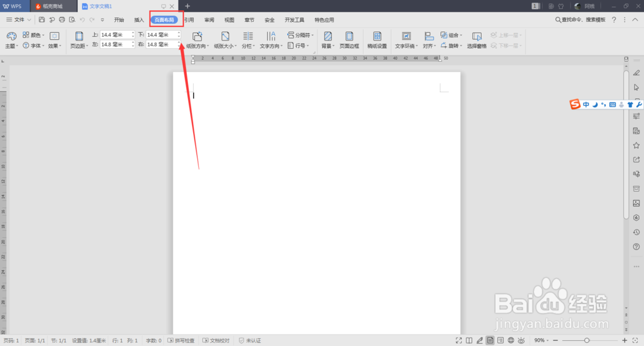Click the 未认证 (Unverified) status label
The height and width of the screenshot is (346, 644).
click(x=250, y=340)
